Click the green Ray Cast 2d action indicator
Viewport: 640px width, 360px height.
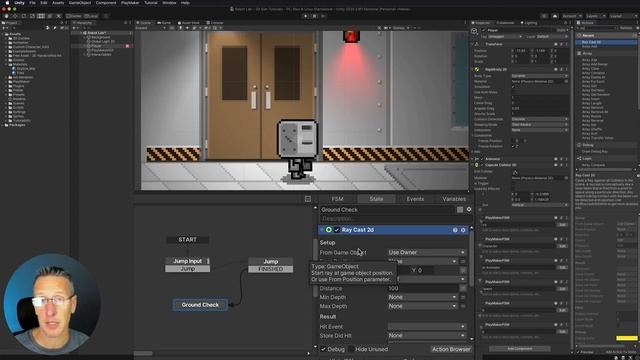(329, 230)
